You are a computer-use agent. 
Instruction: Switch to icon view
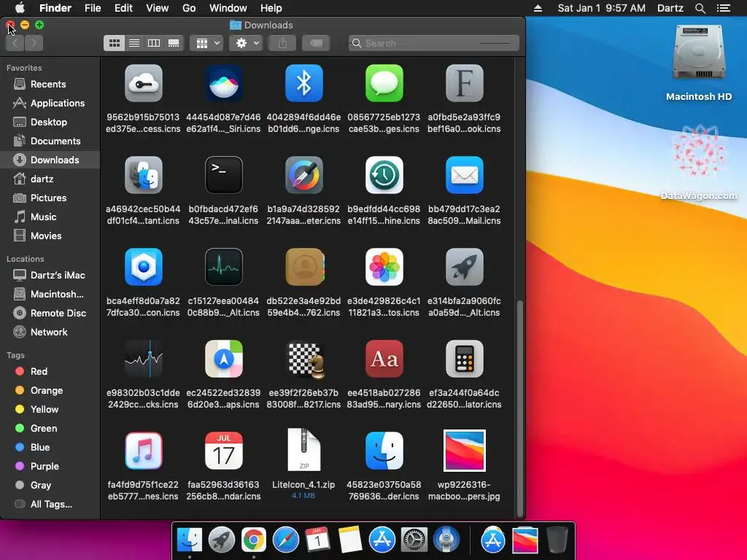(115, 43)
